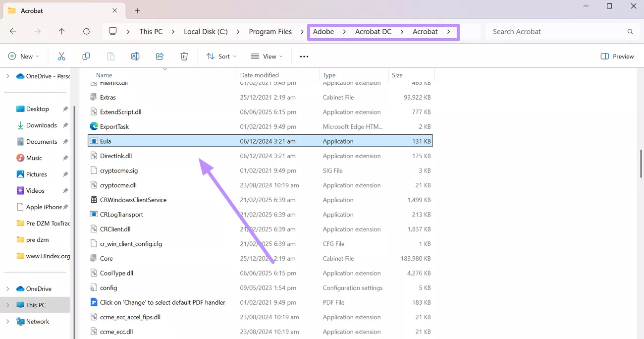Refresh the current folder view
The width and height of the screenshot is (644, 339).
coord(86,31)
